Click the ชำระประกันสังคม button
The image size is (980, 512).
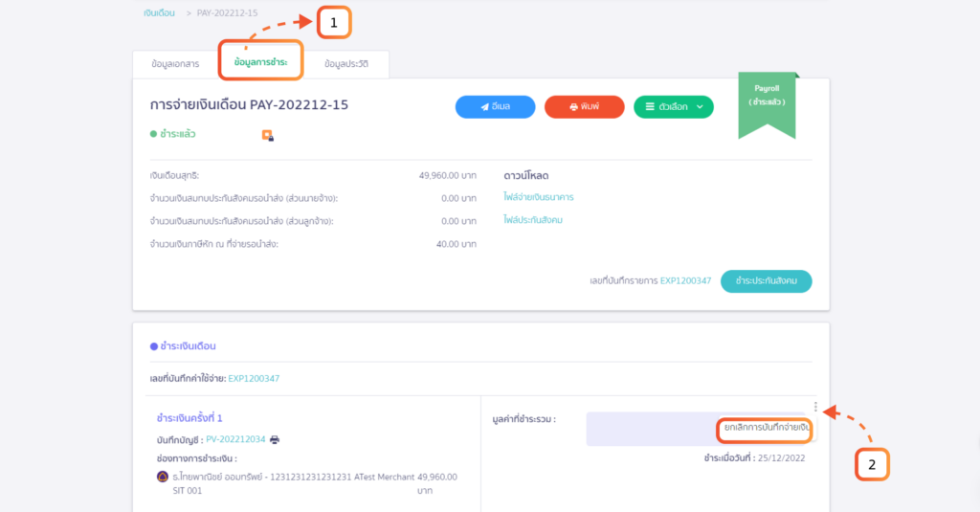[766, 280]
